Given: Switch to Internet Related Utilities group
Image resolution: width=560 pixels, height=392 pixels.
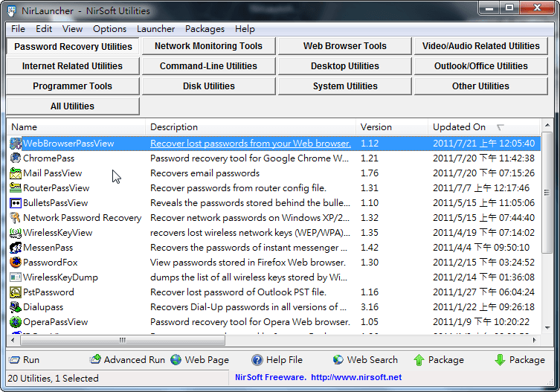Looking at the screenshot, I should (x=72, y=66).
